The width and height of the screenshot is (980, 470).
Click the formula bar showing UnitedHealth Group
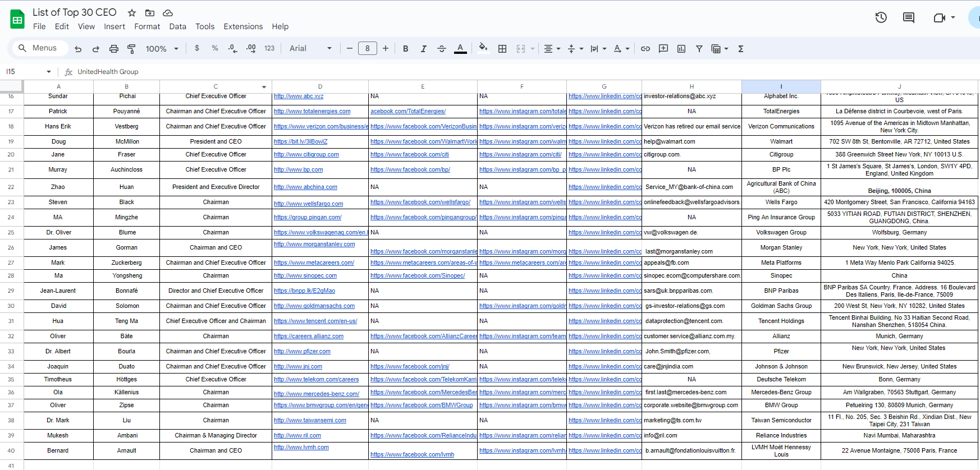[x=528, y=72]
